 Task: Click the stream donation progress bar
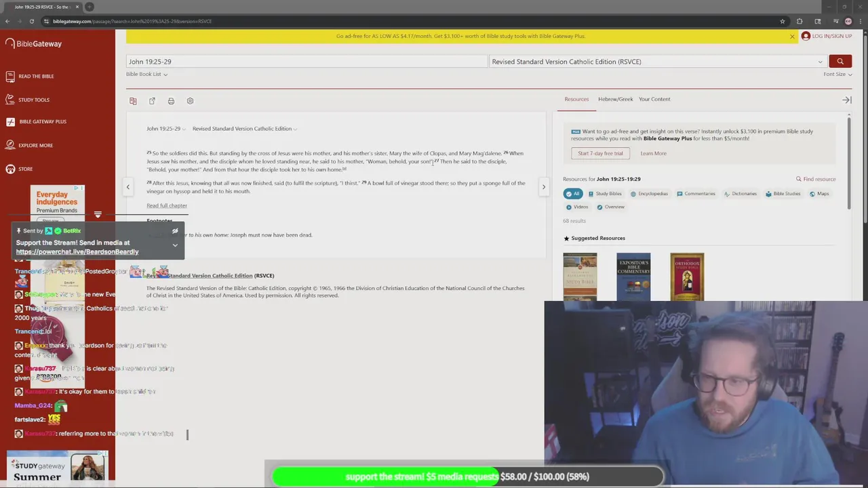(467, 476)
